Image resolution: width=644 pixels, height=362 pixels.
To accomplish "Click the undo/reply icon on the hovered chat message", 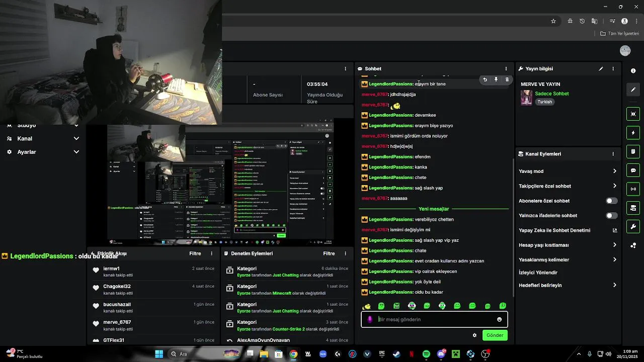I will pyautogui.click(x=485, y=79).
